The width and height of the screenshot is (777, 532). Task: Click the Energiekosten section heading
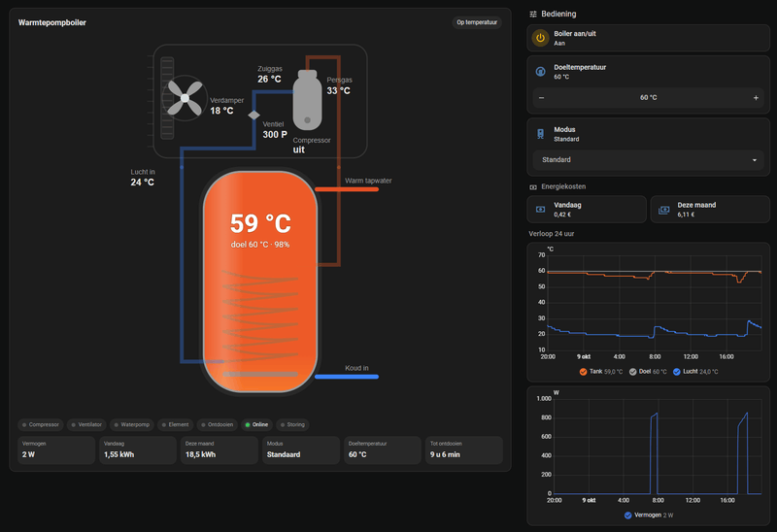click(x=563, y=186)
